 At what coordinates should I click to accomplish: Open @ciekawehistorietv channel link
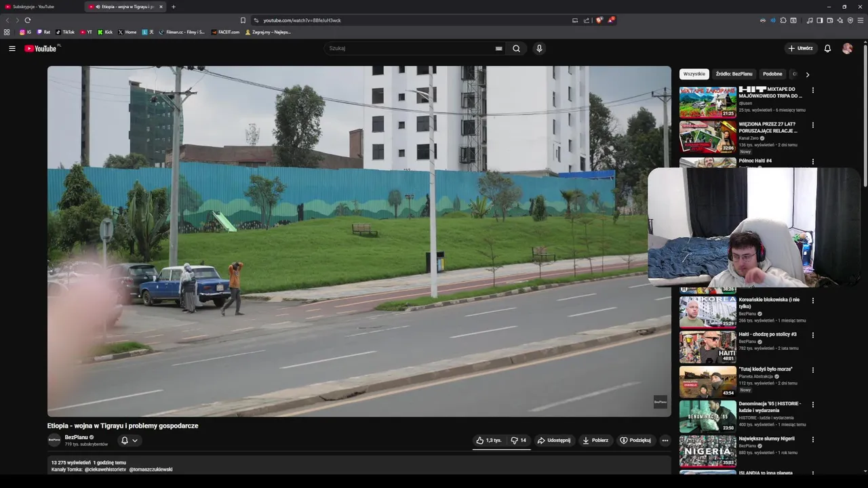[x=105, y=469]
